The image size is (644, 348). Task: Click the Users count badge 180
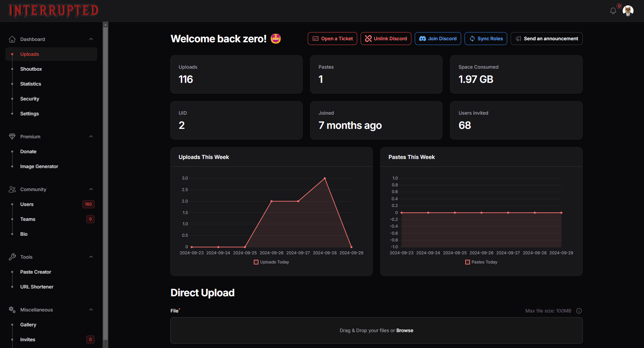(x=88, y=204)
